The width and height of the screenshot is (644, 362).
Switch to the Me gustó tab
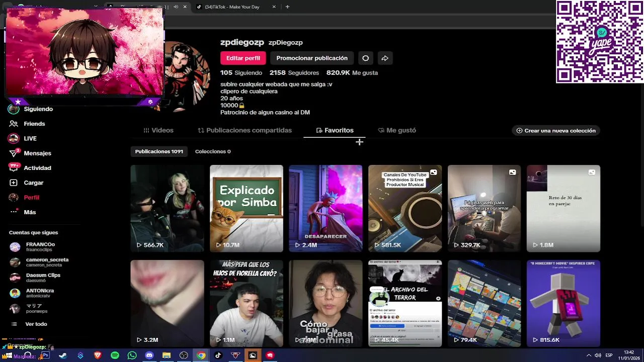tap(397, 130)
